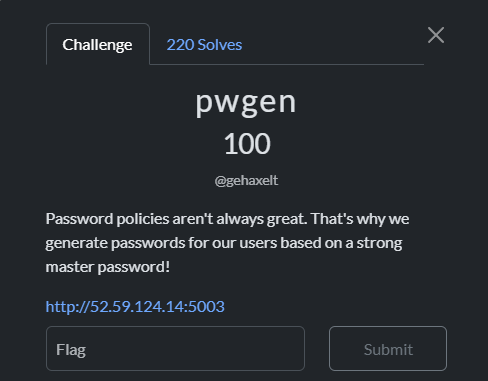The image size is (488, 381).
Task: Click the word 'policies' in the description
Action: 143,219
